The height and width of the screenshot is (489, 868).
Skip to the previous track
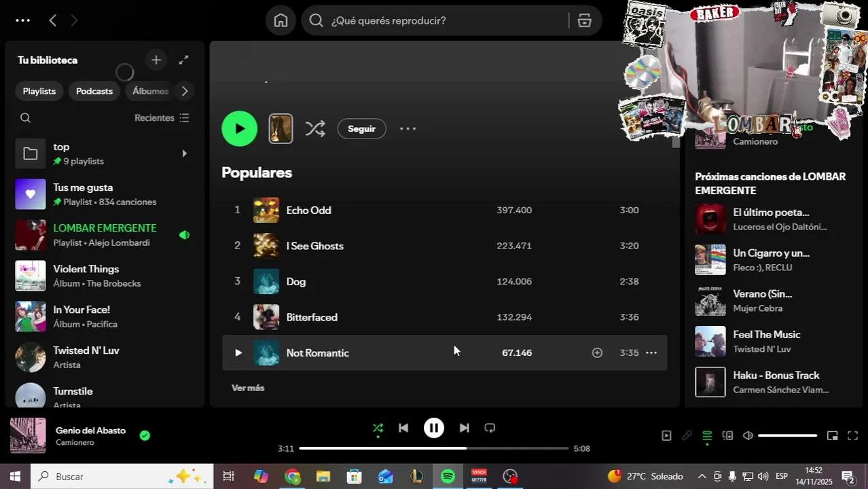[403, 428]
